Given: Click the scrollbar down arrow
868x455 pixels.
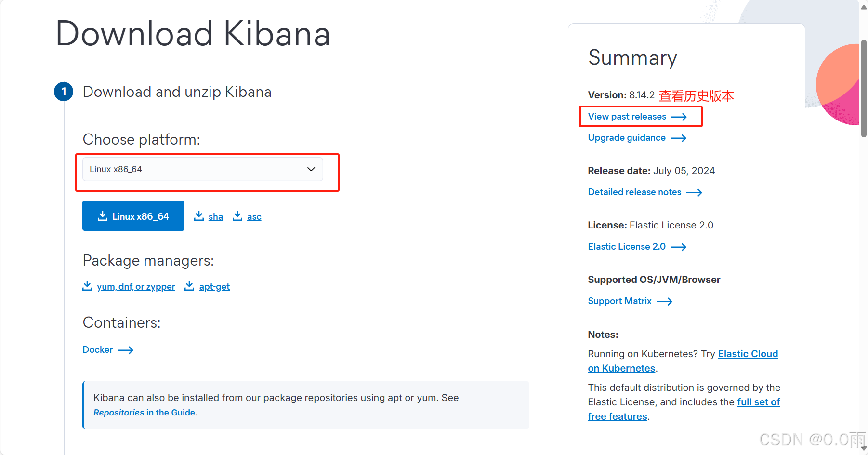Looking at the screenshot, I should 864,448.
